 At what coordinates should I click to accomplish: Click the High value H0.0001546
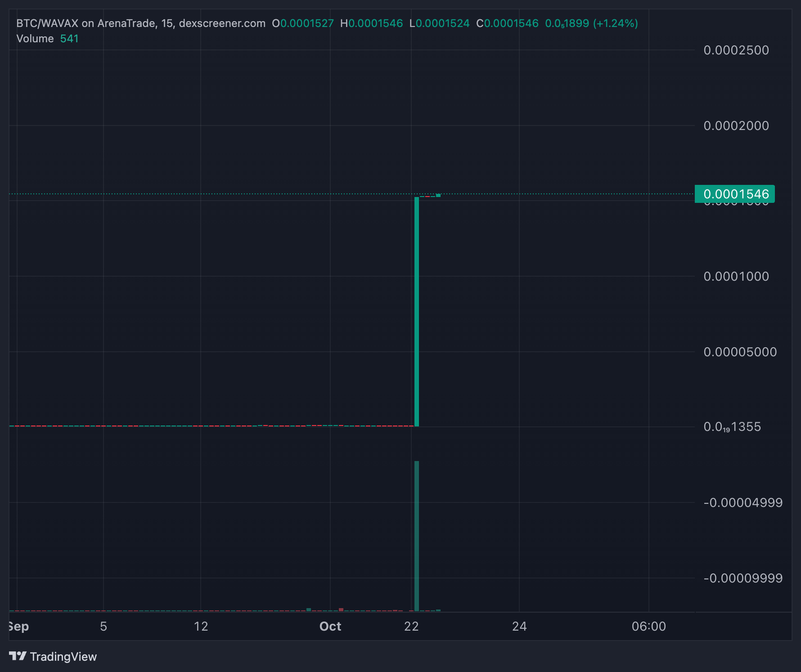pos(372,23)
